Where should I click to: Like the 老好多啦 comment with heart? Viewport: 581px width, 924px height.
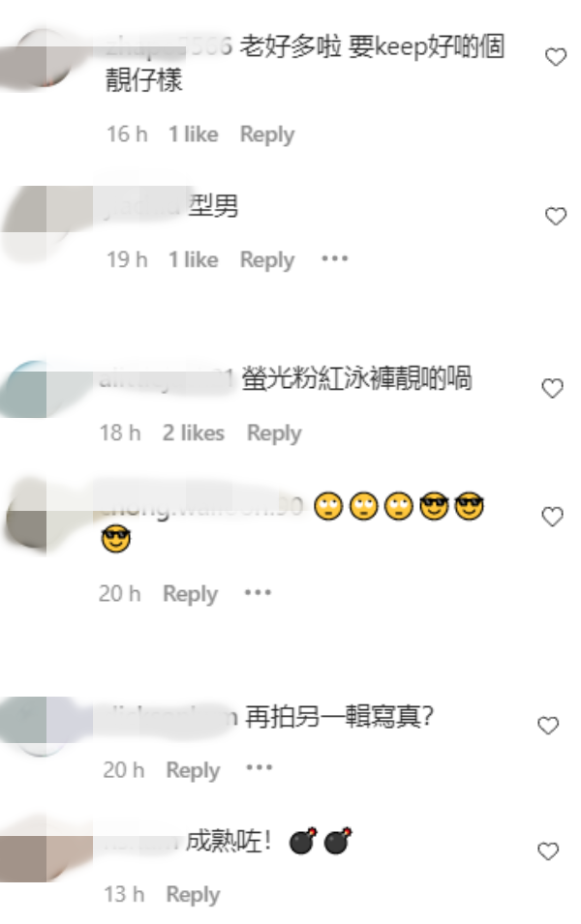tap(555, 57)
